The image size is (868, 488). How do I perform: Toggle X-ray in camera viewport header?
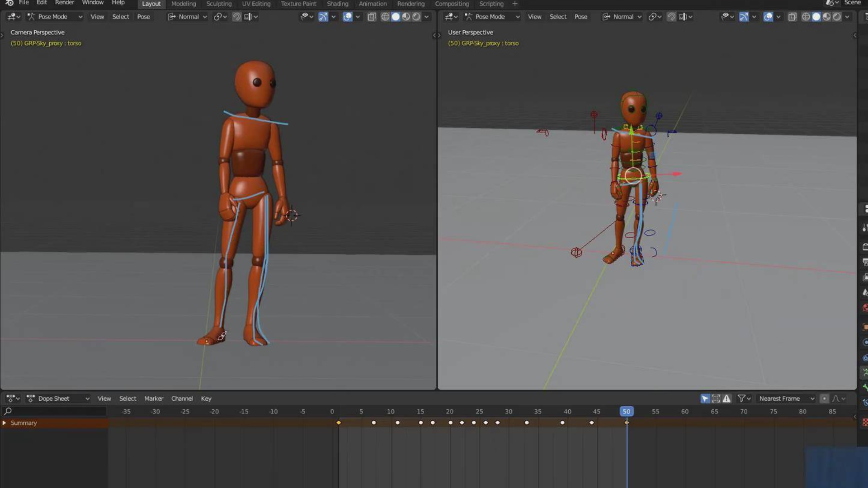point(372,17)
